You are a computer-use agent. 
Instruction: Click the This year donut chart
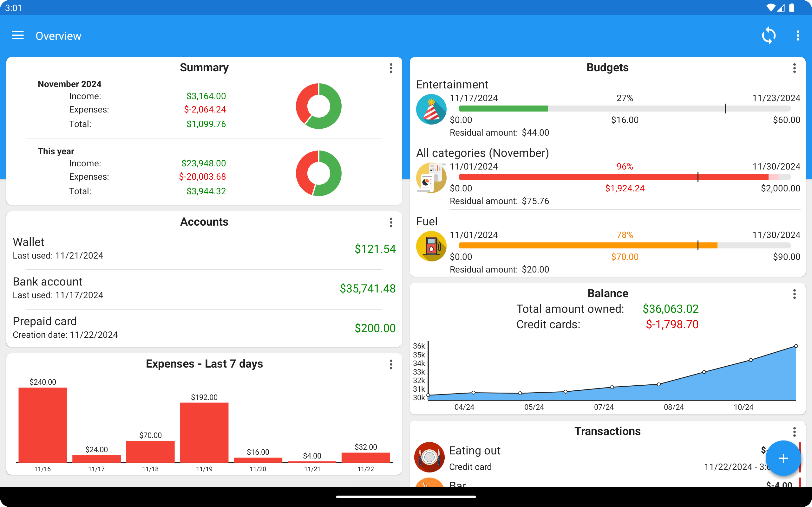318,173
